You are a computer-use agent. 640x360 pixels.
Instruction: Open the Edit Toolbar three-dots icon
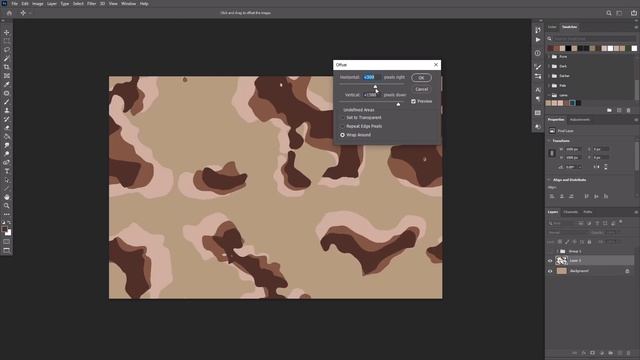click(x=7, y=214)
